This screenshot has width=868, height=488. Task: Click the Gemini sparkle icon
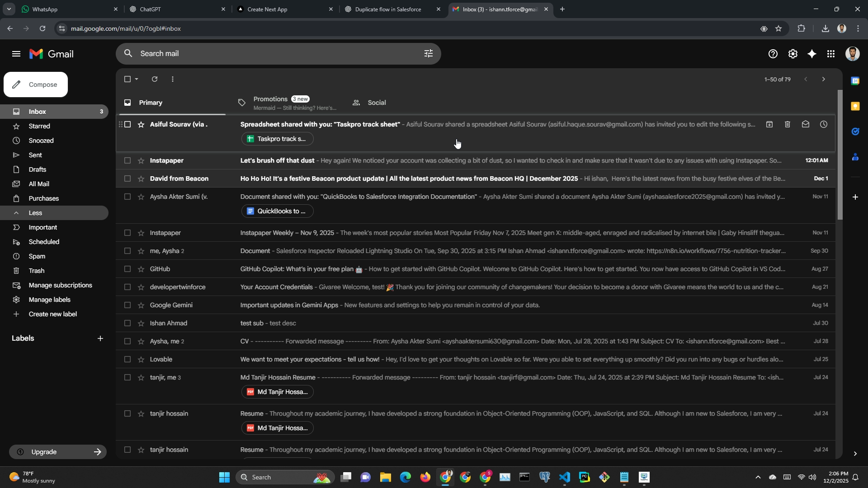[x=812, y=54]
